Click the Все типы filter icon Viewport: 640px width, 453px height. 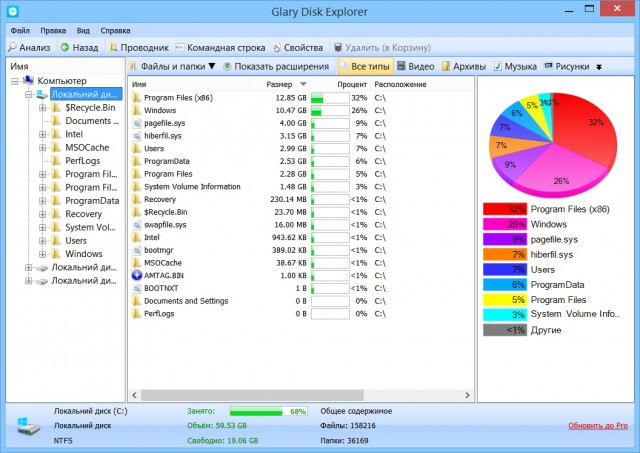click(x=344, y=66)
